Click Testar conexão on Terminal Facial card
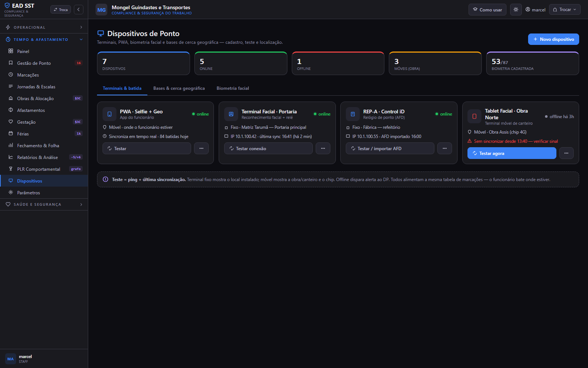The image size is (588, 368). 268,148
